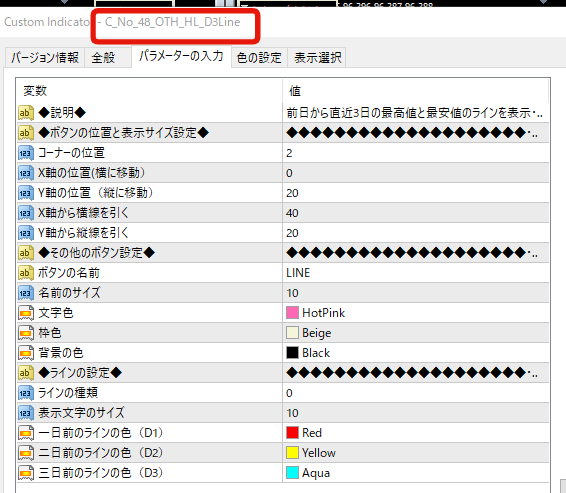Click the integer icon beside Y軸から縦線を引く
The width and height of the screenshot is (566, 493).
tap(26, 233)
